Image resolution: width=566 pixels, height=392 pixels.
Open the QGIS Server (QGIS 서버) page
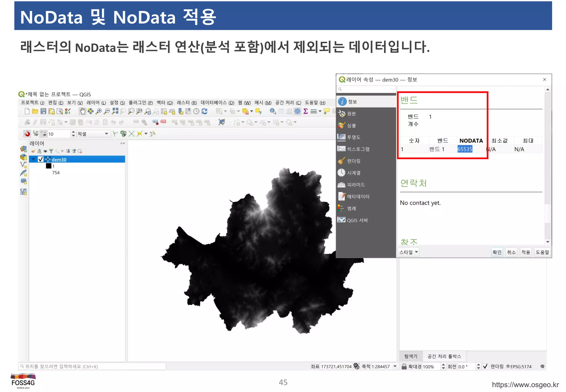(x=366, y=220)
